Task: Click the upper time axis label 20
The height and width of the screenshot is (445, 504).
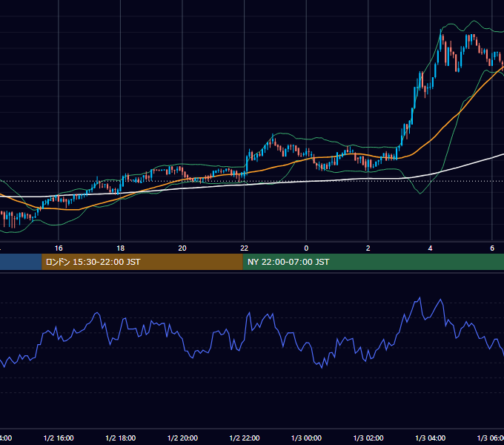Action: point(182,248)
